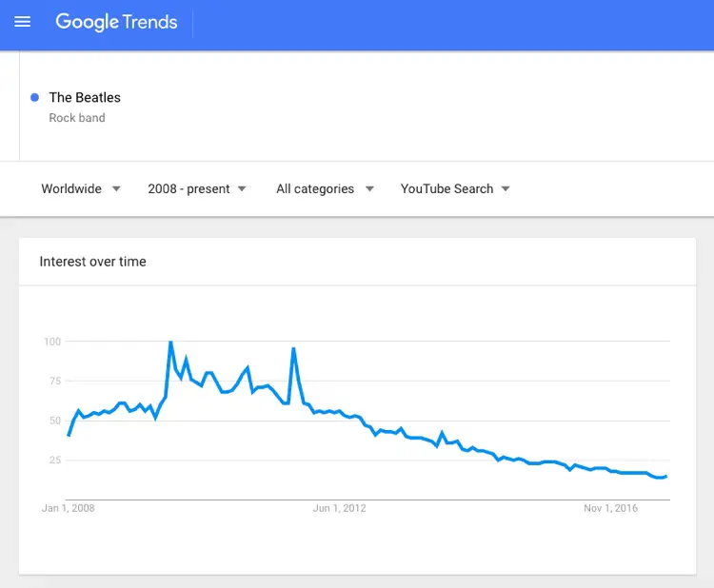Open the Worldwide region dropdown
This screenshot has height=588, width=714.
point(81,189)
